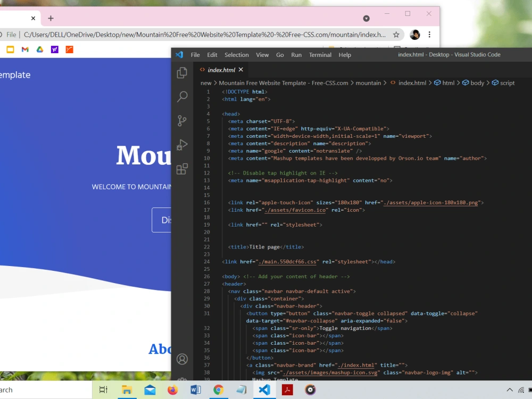Open the Accounts icon in activity bar
Screen dimensions: 532x399
coord(182,359)
